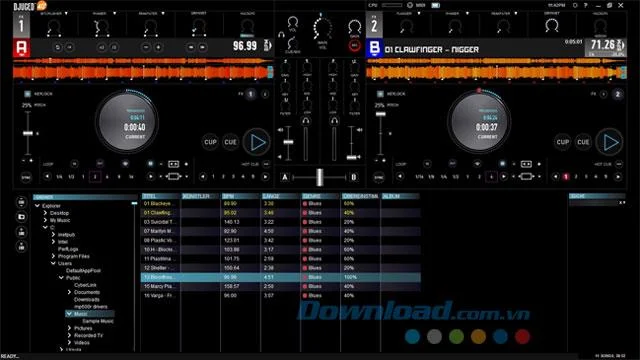Select the track row with BPM 140.13
640x360 pixels.
point(281,222)
